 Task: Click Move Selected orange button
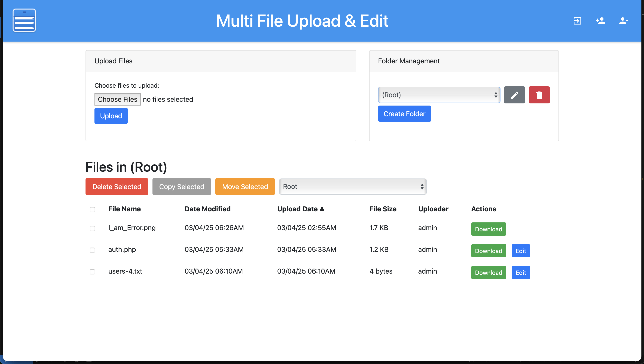[x=245, y=187]
